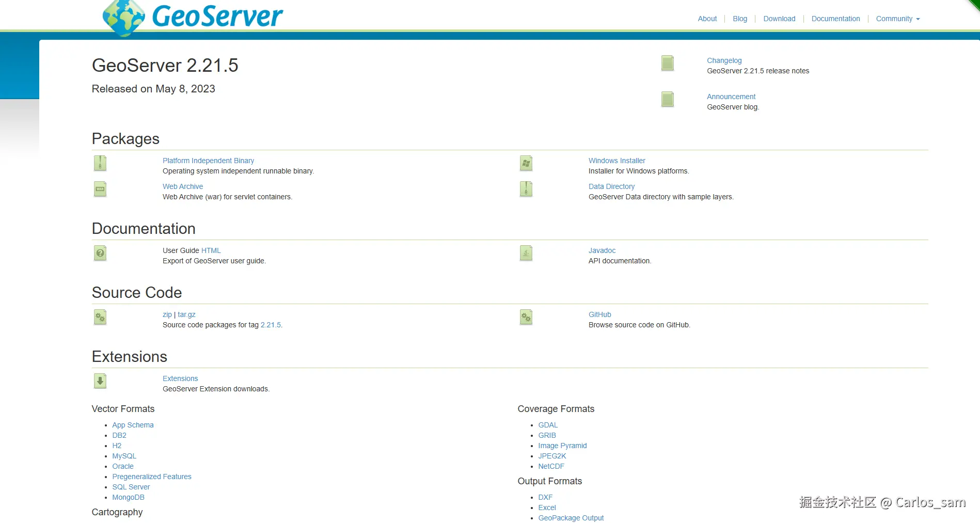Viewport: 980px width, 523px height.
Task: Open the User Guide HTML link
Action: tap(211, 250)
